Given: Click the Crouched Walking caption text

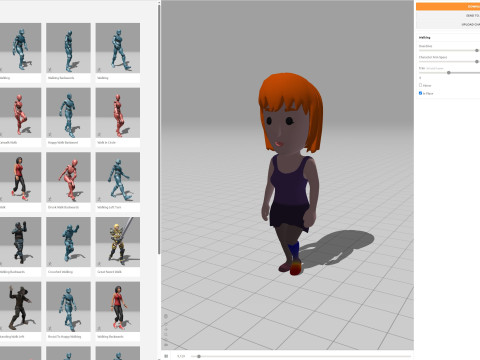Looking at the screenshot, I should pos(60,272).
